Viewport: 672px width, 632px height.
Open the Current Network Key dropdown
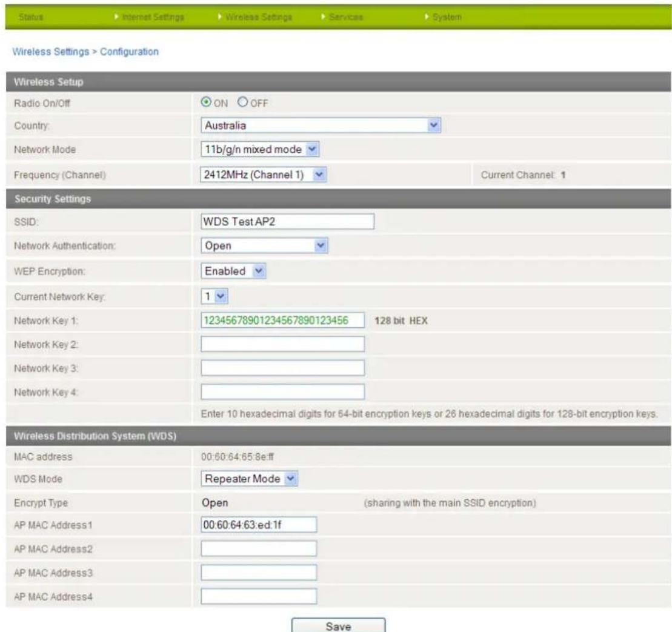click(215, 296)
